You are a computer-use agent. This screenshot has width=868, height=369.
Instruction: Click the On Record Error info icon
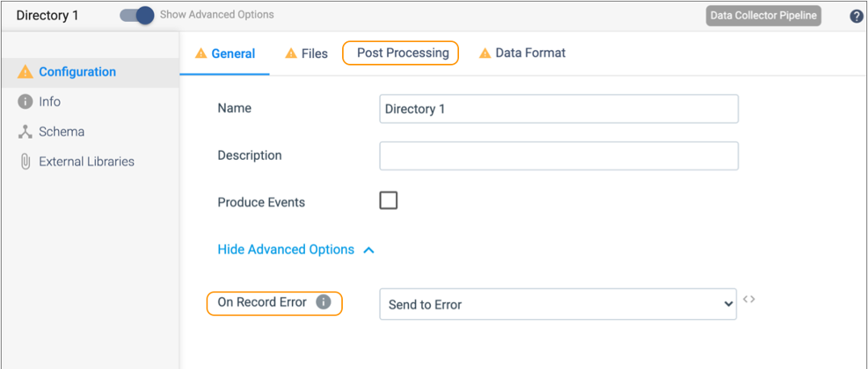[323, 303]
